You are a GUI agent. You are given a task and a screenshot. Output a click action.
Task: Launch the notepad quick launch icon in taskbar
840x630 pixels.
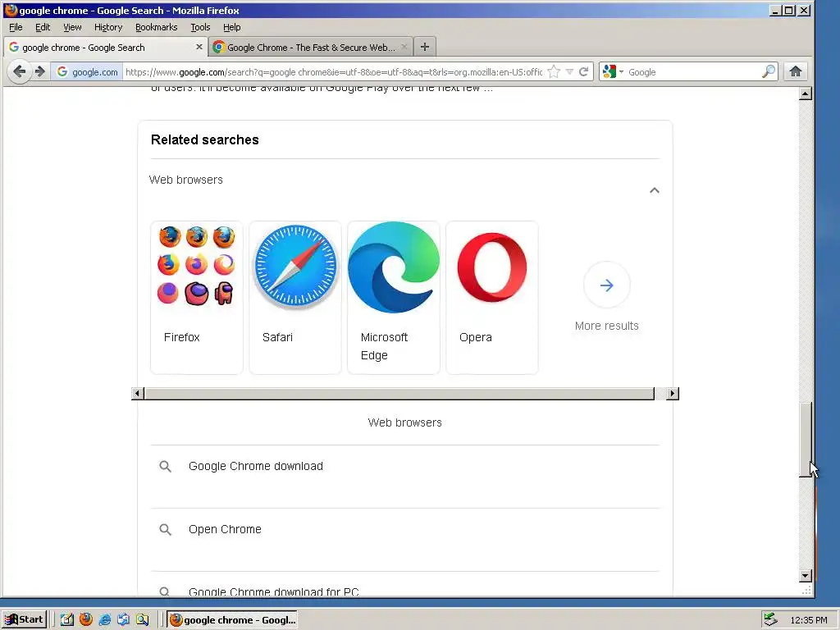click(67, 619)
